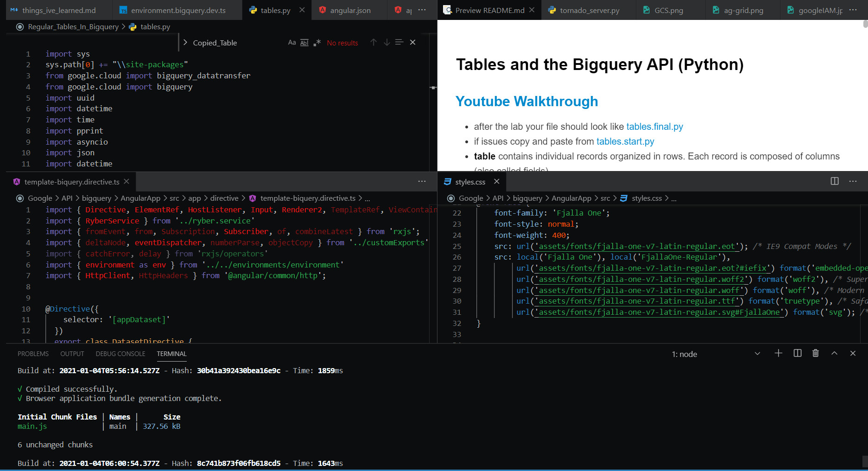This screenshot has width=868, height=471.
Task: Maximize the panel with the up chevron
Action: tap(834, 353)
